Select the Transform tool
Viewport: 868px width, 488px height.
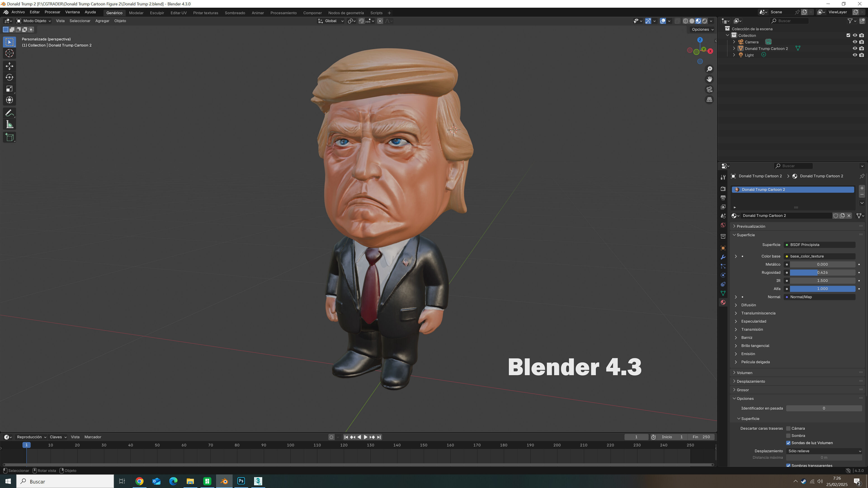click(9, 100)
